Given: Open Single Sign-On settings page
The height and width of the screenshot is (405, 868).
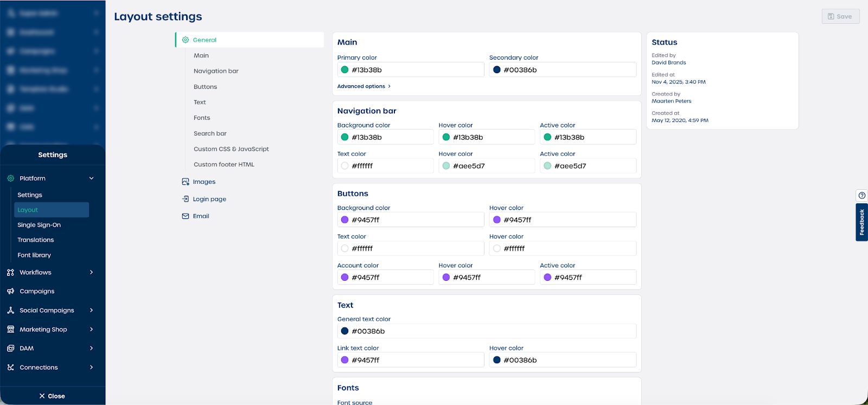Looking at the screenshot, I should [x=39, y=225].
